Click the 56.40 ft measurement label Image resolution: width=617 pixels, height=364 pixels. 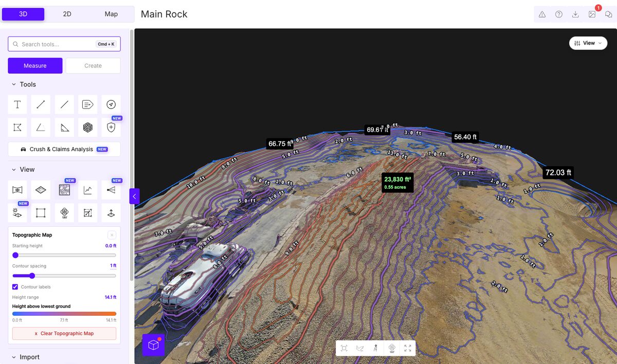coord(465,137)
